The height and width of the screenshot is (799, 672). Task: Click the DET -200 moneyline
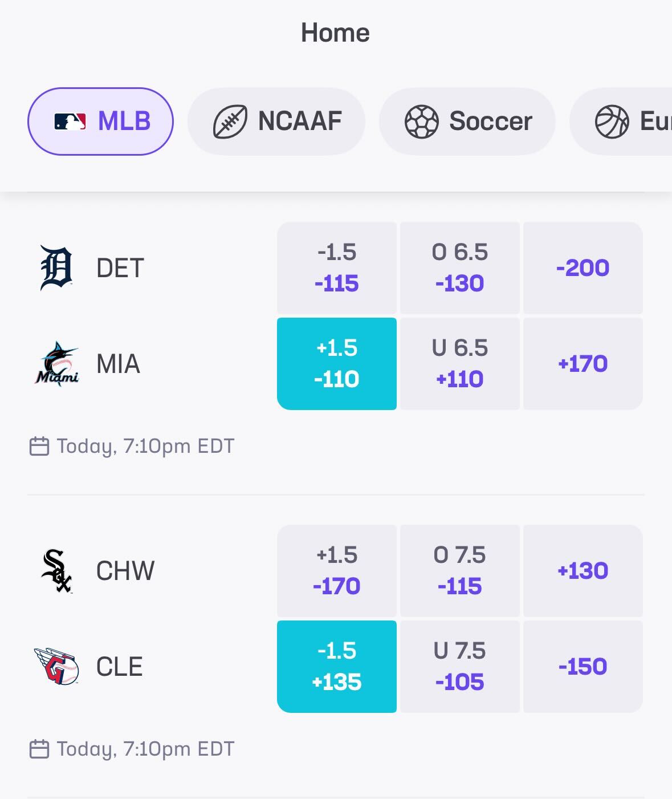583,267
